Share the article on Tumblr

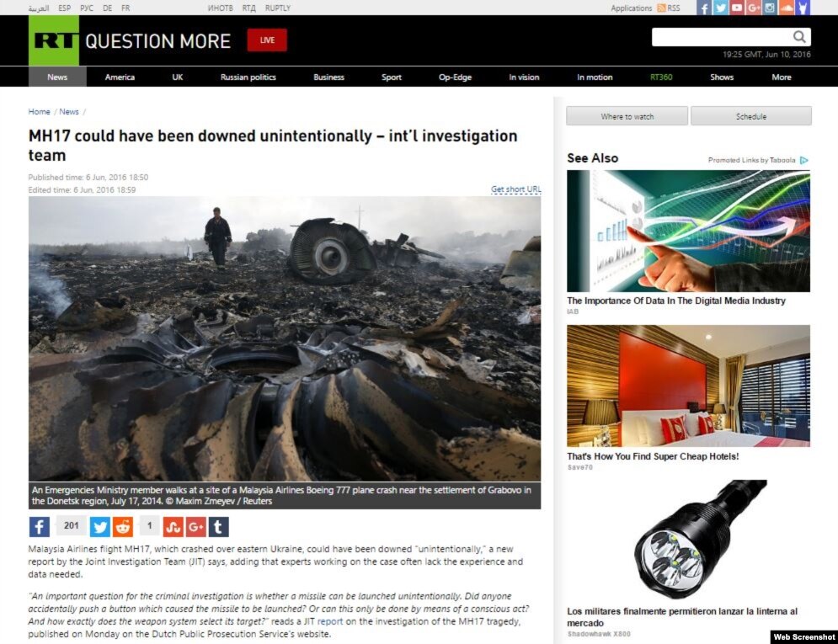pyautogui.click(x=218, y=527)
